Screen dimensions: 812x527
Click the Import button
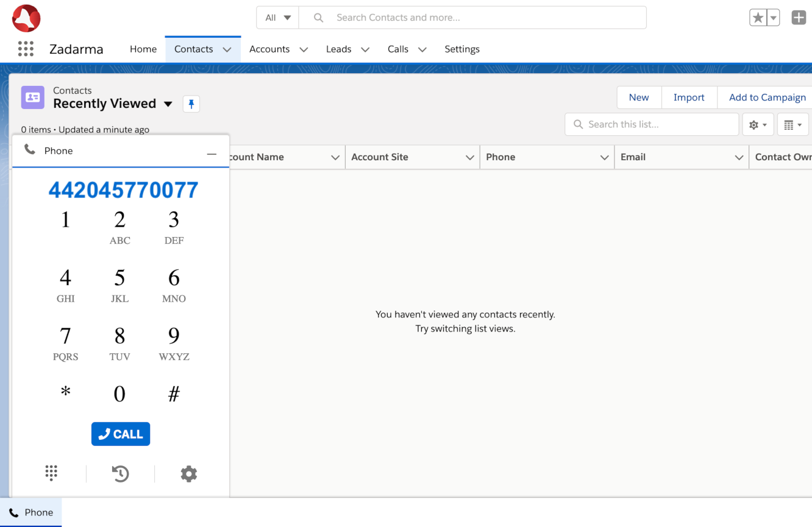688,97
